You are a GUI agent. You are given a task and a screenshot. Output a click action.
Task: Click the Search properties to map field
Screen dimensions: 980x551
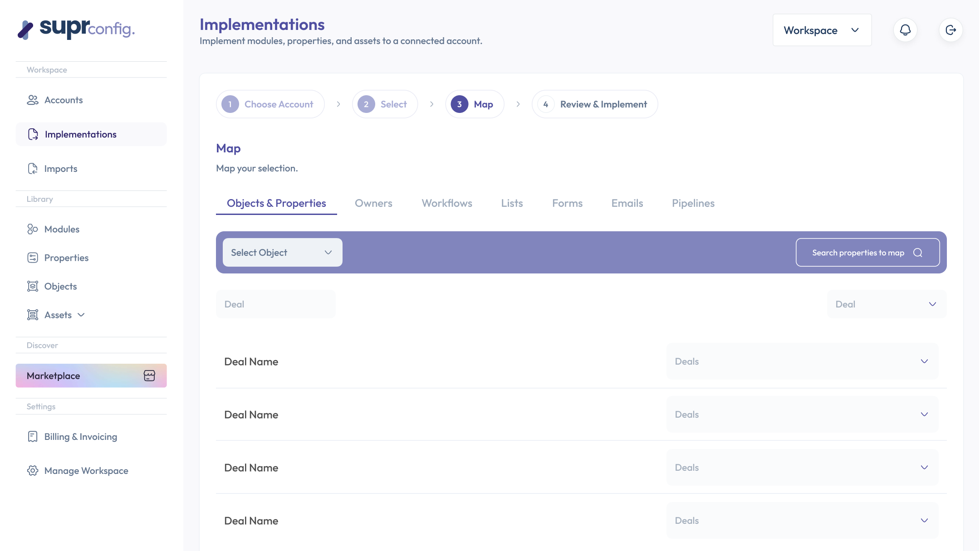point(857,253)
